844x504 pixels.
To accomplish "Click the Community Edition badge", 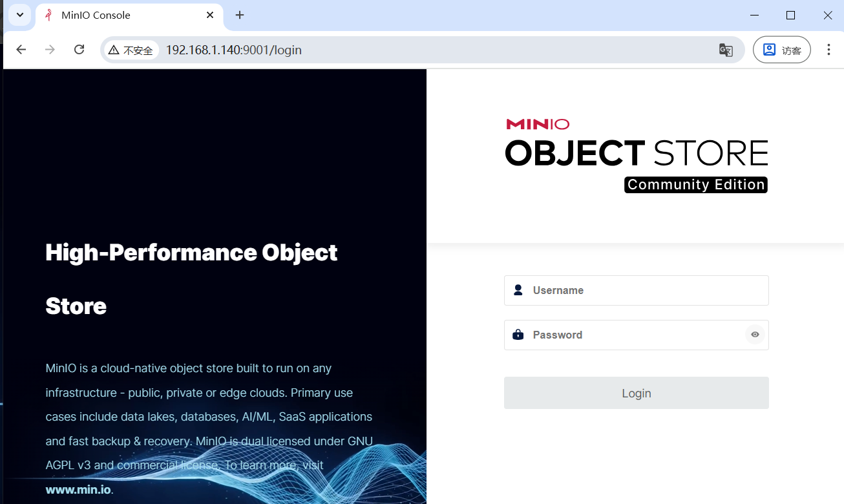I will pyautogui.click(x=696, y=185).
